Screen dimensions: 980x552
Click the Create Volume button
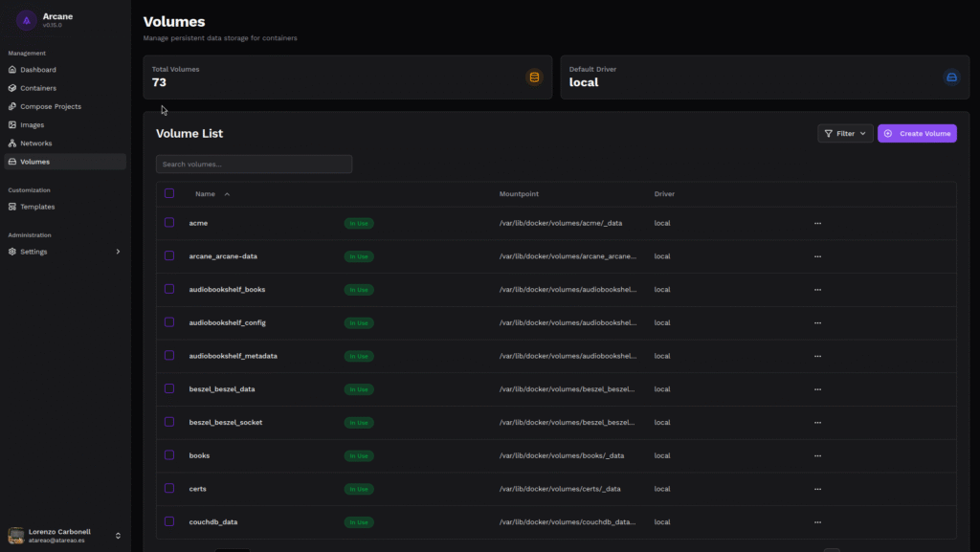917,134
